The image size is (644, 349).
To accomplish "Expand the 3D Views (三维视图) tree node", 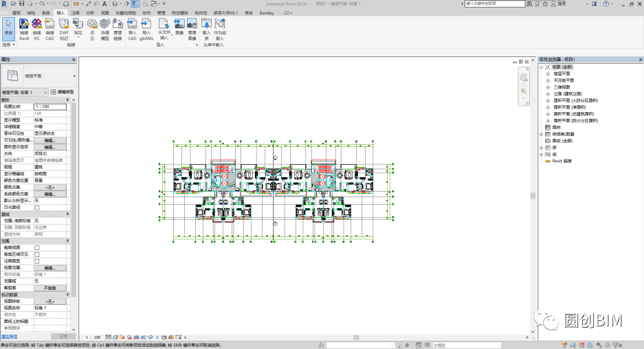I will pyautogui.click(x=548, y=87).
